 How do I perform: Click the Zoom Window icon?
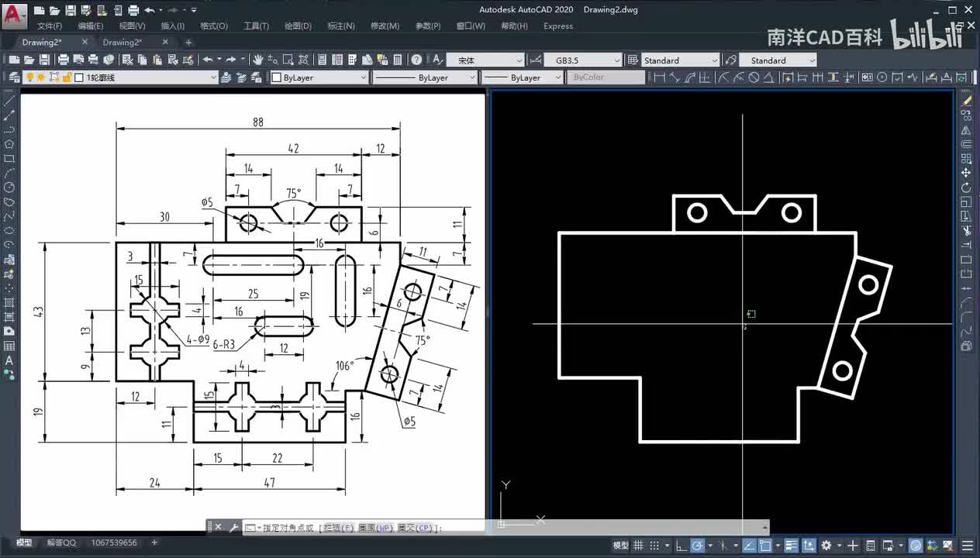point(287,60)
